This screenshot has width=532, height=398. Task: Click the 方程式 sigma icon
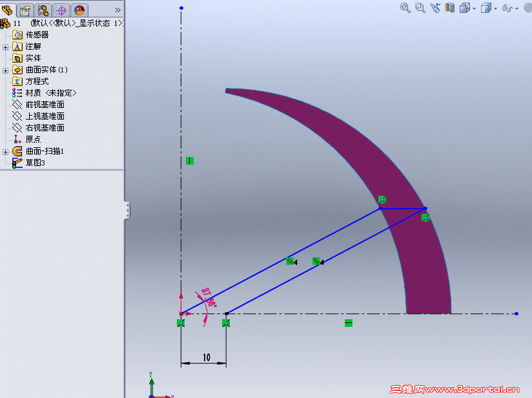[x=17, y=81]
